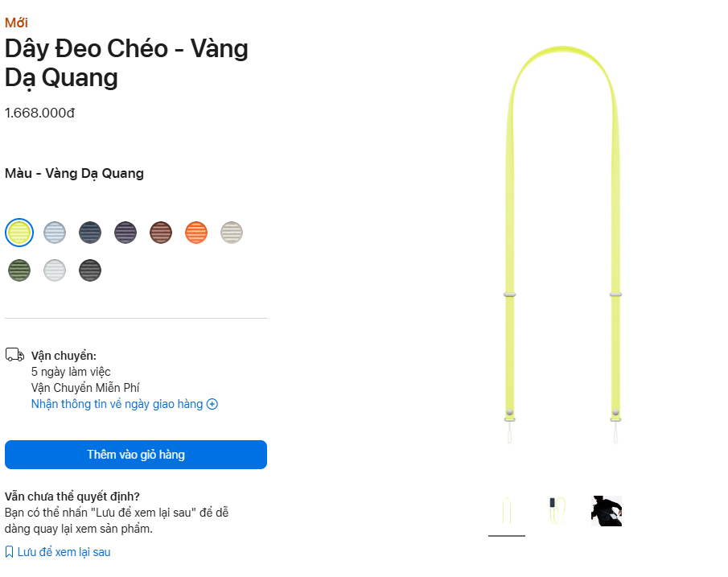Show thumbnail of person wearing the strap

tap(606, 510)
